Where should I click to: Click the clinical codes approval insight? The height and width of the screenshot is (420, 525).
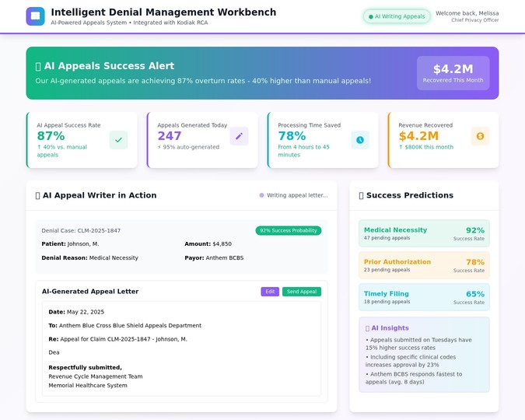coord(411,361)
